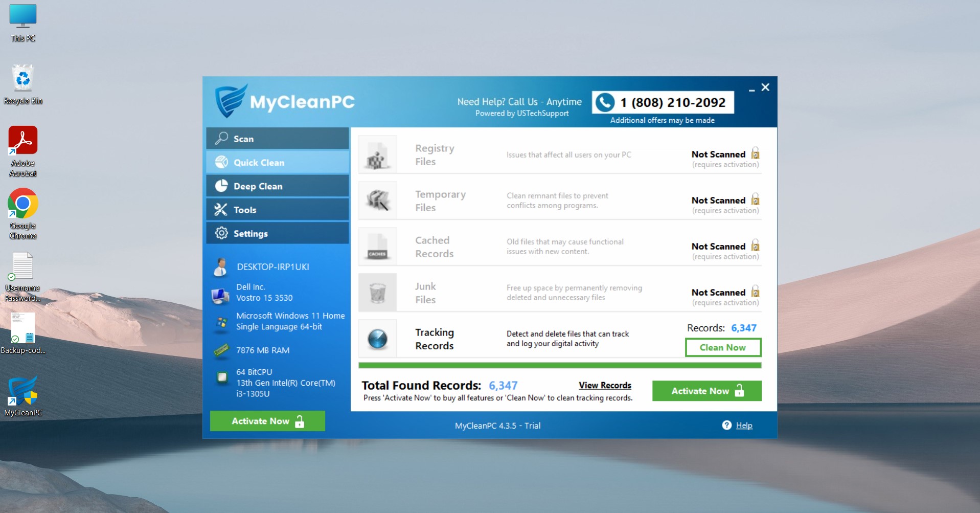
Task: Click the Not Scanned status for Junk Files
Action: tap(718, 292)
